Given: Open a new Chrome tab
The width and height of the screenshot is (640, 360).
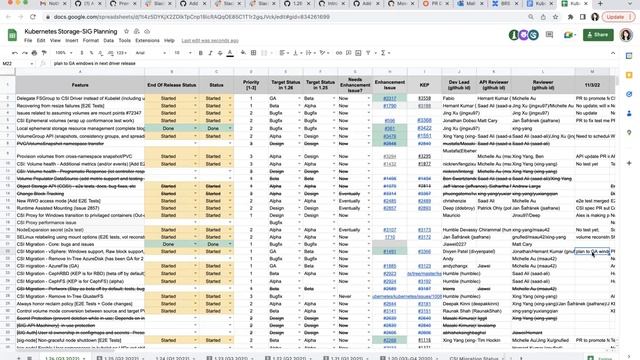Looking at the screenshot, I should (600, 4).
